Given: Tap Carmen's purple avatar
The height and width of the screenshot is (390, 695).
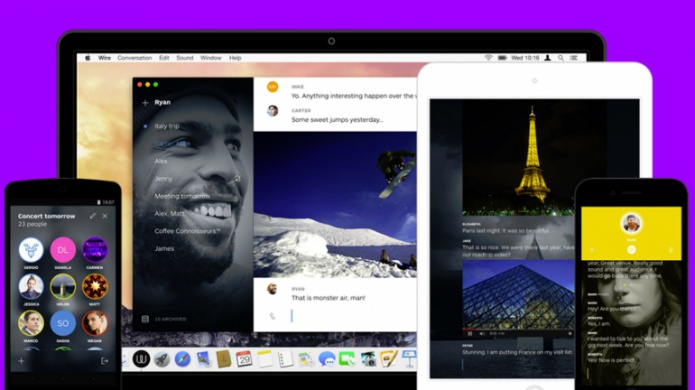Looking at the screenshot, I should pyautogui.click(x=95, y=250).
